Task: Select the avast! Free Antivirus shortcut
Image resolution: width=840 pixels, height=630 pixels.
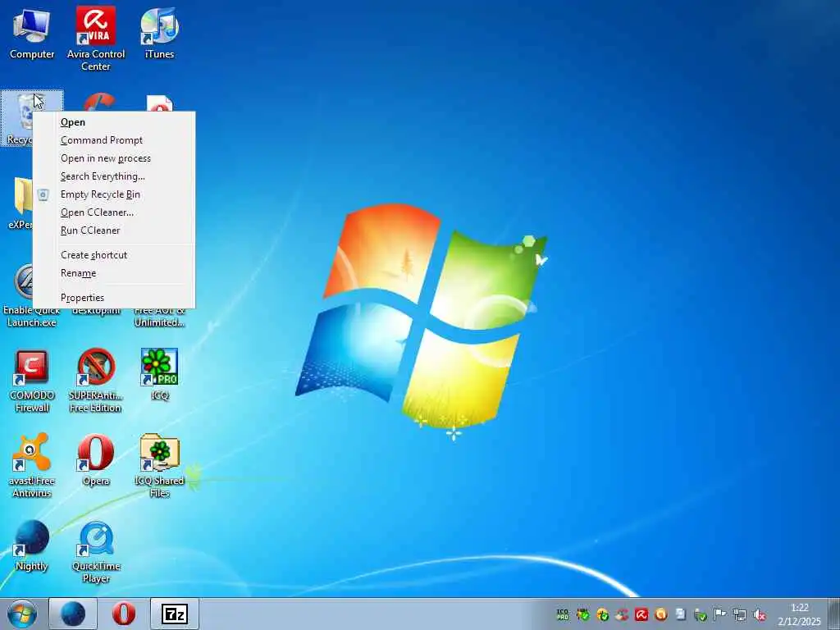Action: (x=32, y=466)
